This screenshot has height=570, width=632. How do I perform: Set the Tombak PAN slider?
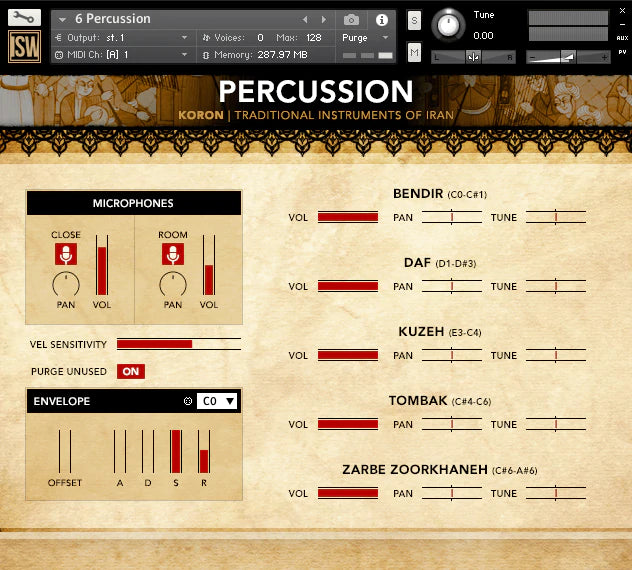click(452, 424)
